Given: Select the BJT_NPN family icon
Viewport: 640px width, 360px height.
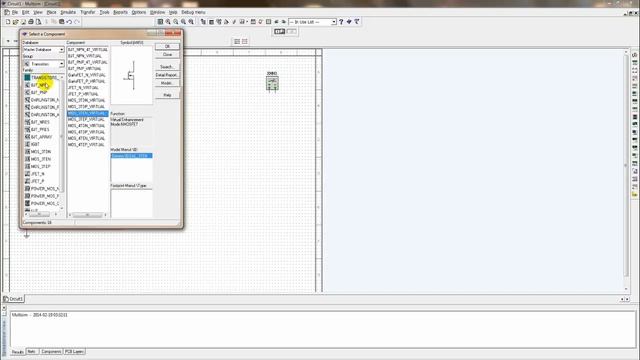Looking at the screenshot, I should (x=27, y=85).
